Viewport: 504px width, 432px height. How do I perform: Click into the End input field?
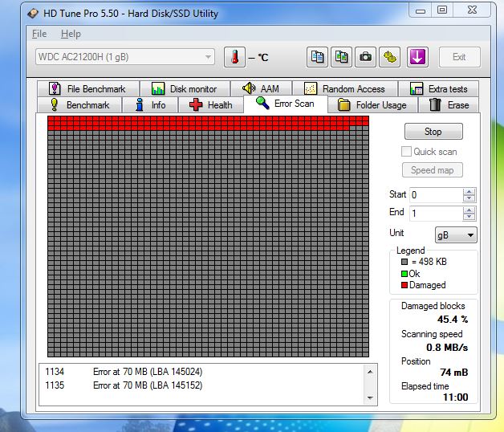[x=436, y=214]
